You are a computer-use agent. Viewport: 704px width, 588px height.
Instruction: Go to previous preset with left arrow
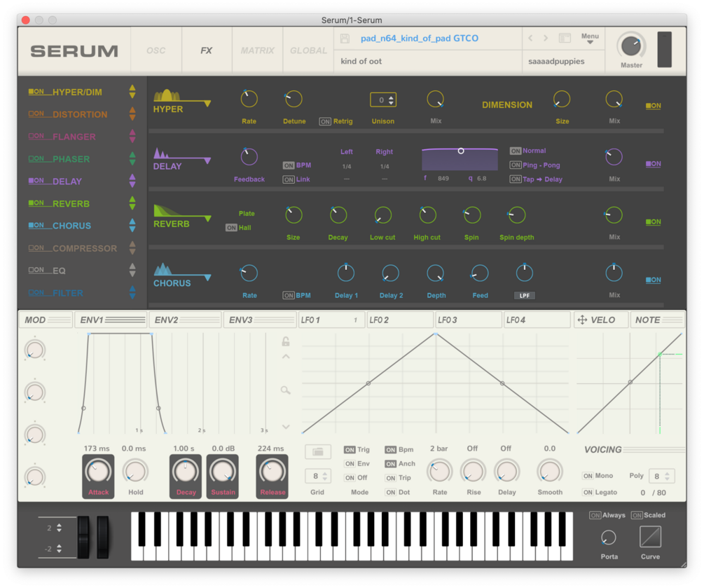[x=531, y=38]
